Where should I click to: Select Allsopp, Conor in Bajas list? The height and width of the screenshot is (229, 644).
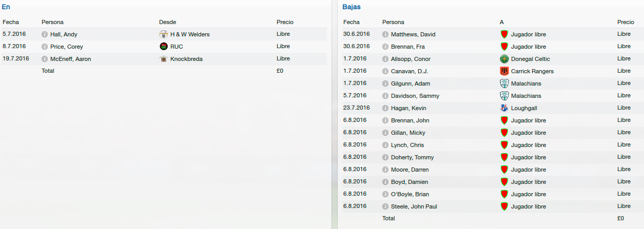coord(411,59)
